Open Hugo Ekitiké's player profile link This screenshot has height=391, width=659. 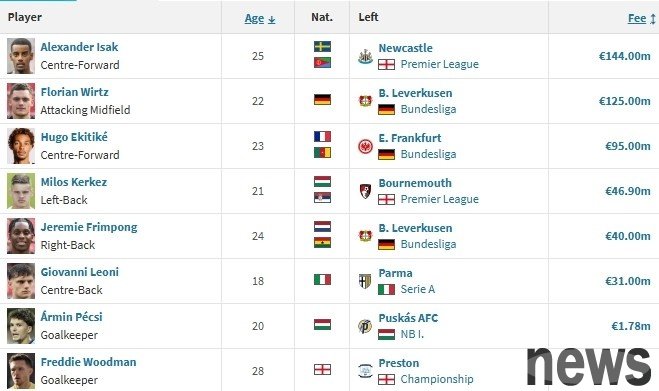pos(74,137)
